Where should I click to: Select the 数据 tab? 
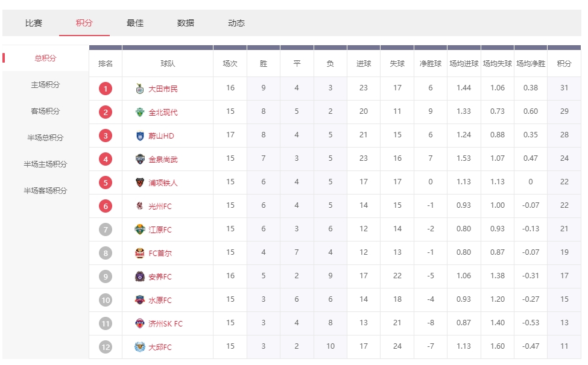point(186,23)
